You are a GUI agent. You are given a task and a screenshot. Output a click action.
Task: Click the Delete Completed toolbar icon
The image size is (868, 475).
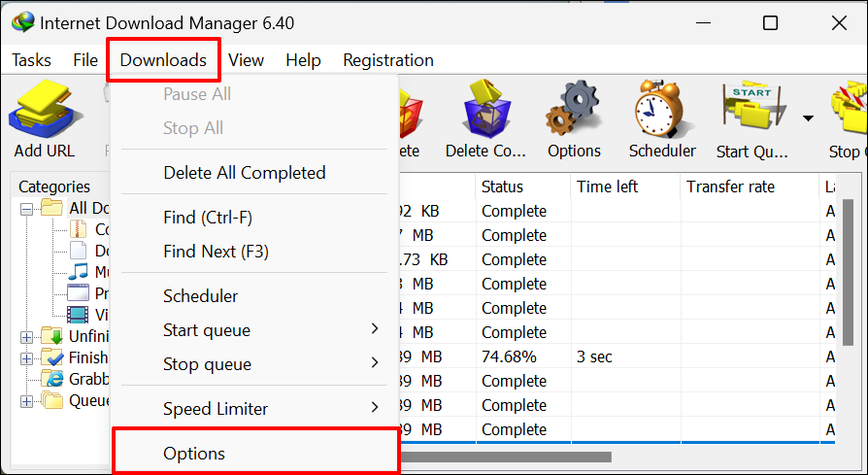(485, 110)
